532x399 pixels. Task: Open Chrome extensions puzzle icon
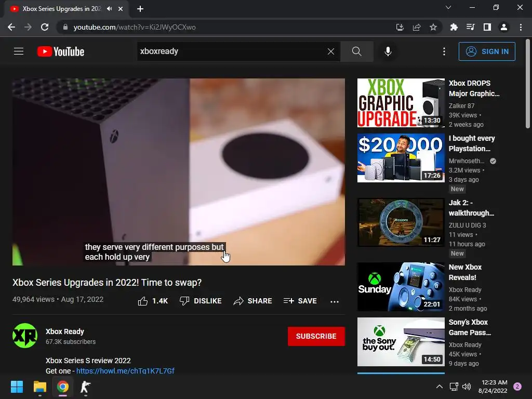tap(454, 27)
